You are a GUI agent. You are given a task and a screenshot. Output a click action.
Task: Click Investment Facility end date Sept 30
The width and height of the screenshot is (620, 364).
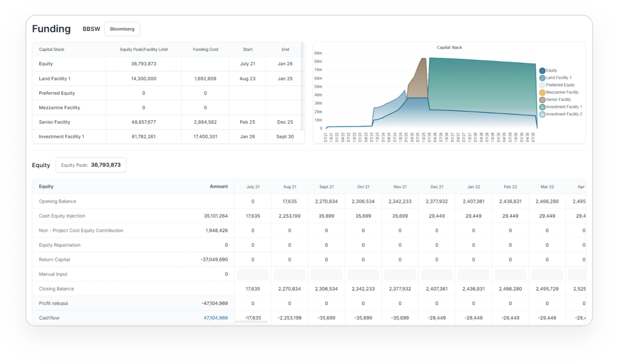tap(285, 137)
